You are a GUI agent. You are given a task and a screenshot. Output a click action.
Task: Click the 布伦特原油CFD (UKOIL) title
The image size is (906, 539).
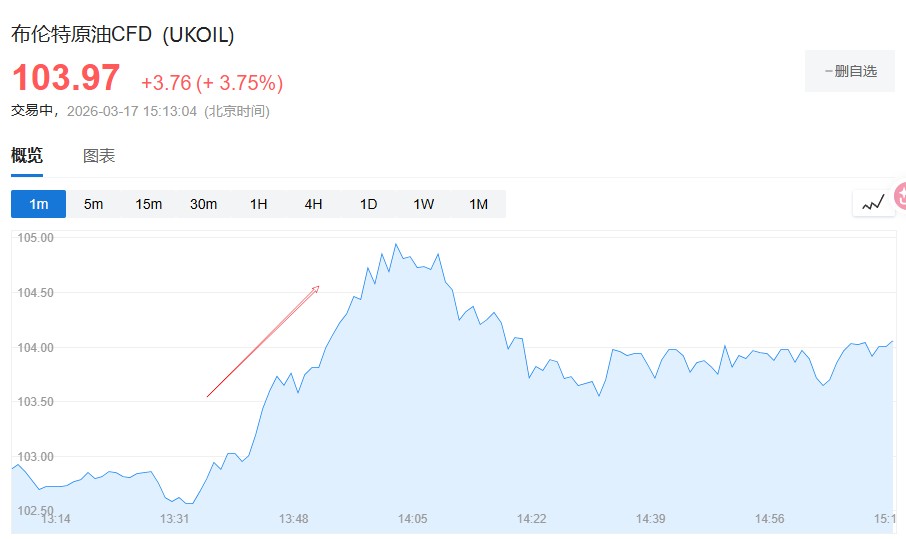(x=122, y=34)
